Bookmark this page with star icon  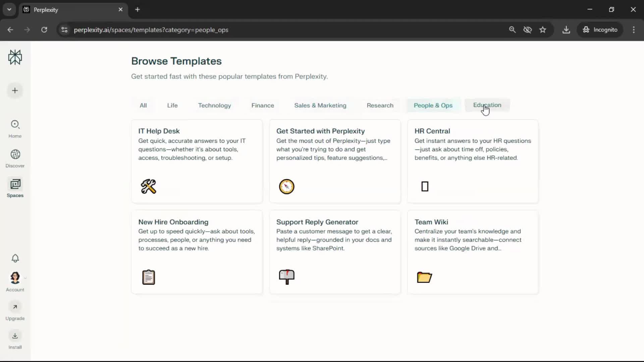point(543,29)
